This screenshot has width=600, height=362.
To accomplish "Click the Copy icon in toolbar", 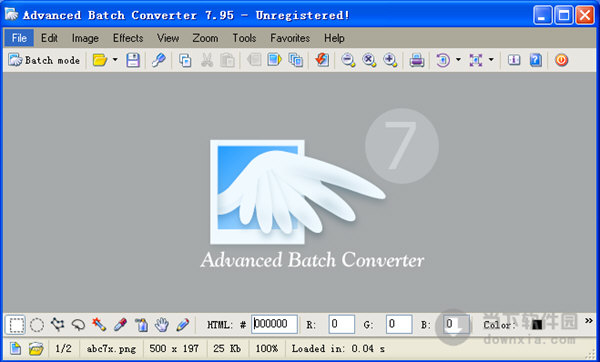I will pos(185,60).
